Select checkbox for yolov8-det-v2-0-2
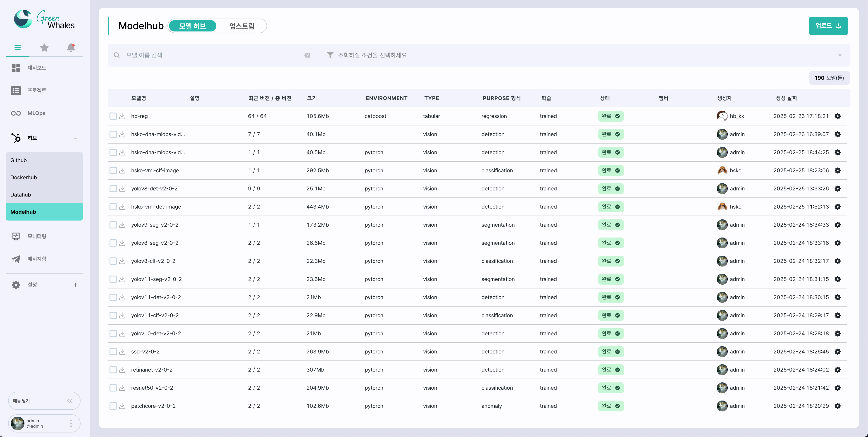Screen dimensions: 868x437 tap(113, 188)
